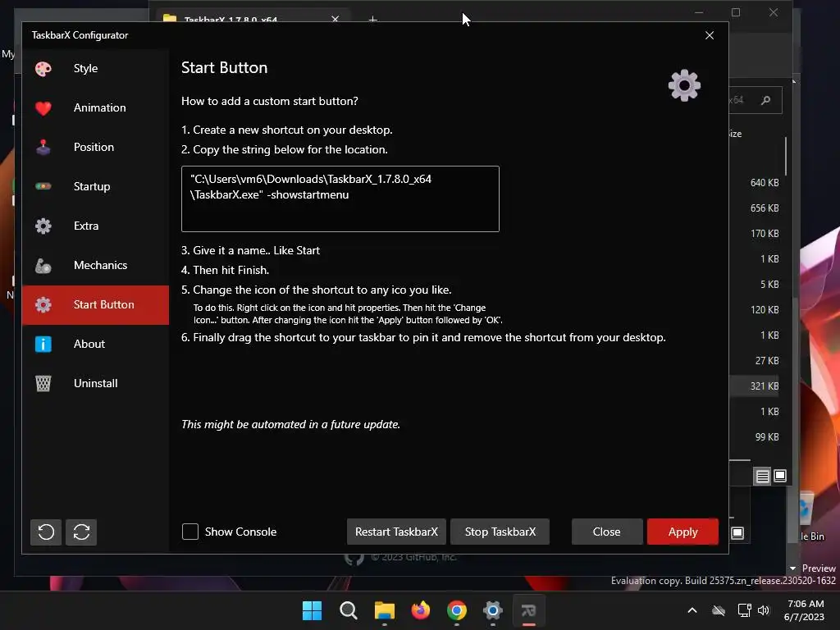The image size is (840, 630).
Task: Select the Animation sidebar item
Action: click(x=95, y=107)
